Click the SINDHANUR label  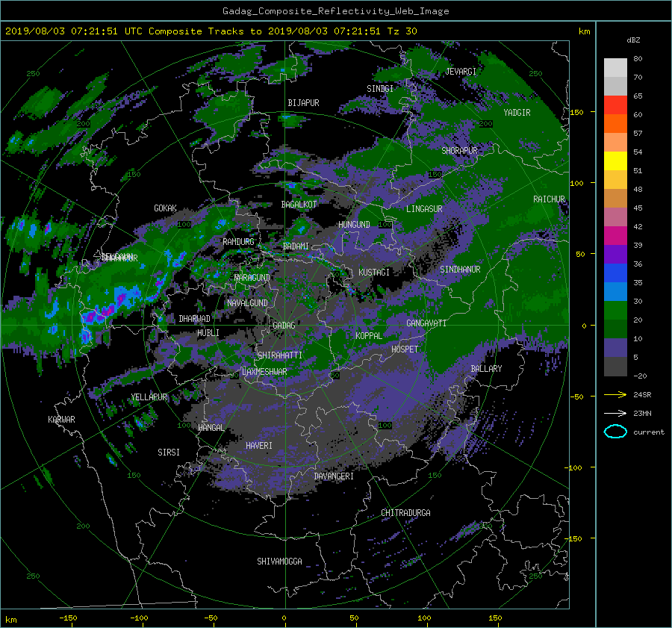coord(460,270)
